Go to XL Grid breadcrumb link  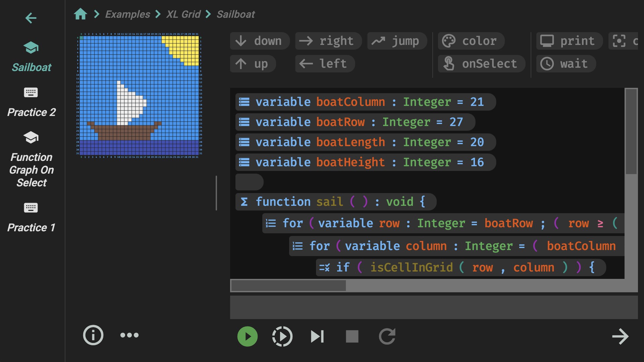(183, 14)
